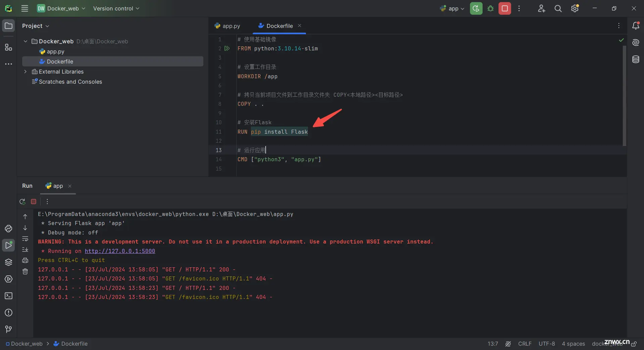Open the Project tool window icon
Image resolution: width=644 pixels, height=350 pixels.
pyautogui.click(x=8, y=26)
